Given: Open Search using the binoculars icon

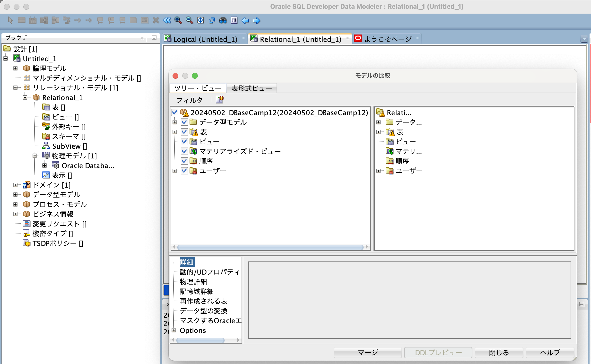Looking at the screenshot, I should (223, 21).
